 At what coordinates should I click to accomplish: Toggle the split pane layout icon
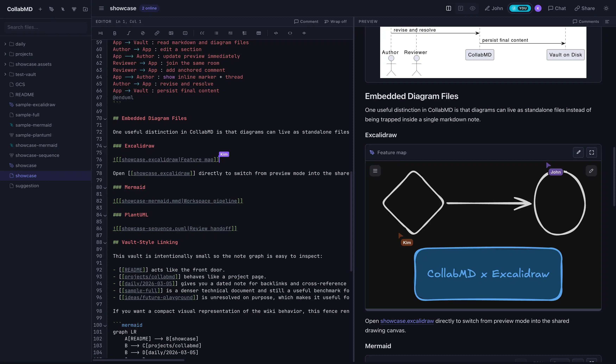pyautogui.click(x=448, y=8)
